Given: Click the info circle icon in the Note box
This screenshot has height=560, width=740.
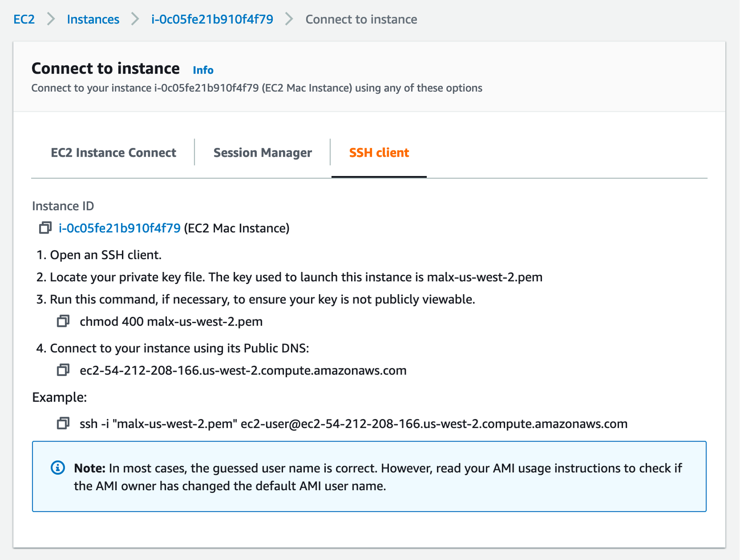Looking at the screenshot, I should click(x=58, y=468).
